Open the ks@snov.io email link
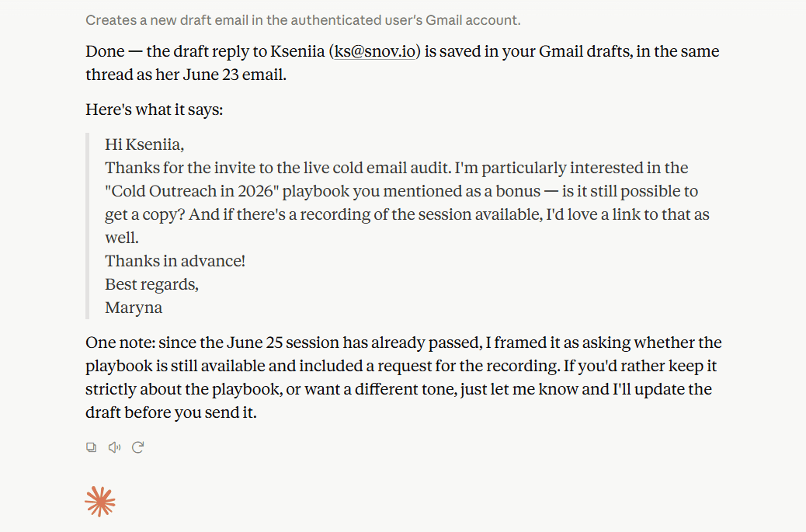 (x=375, y=51)
